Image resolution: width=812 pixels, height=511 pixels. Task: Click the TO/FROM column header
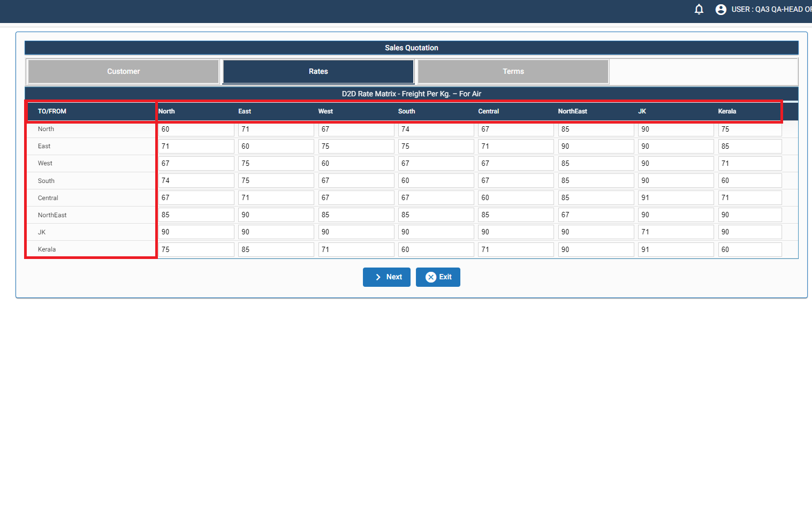coord(52,111)
